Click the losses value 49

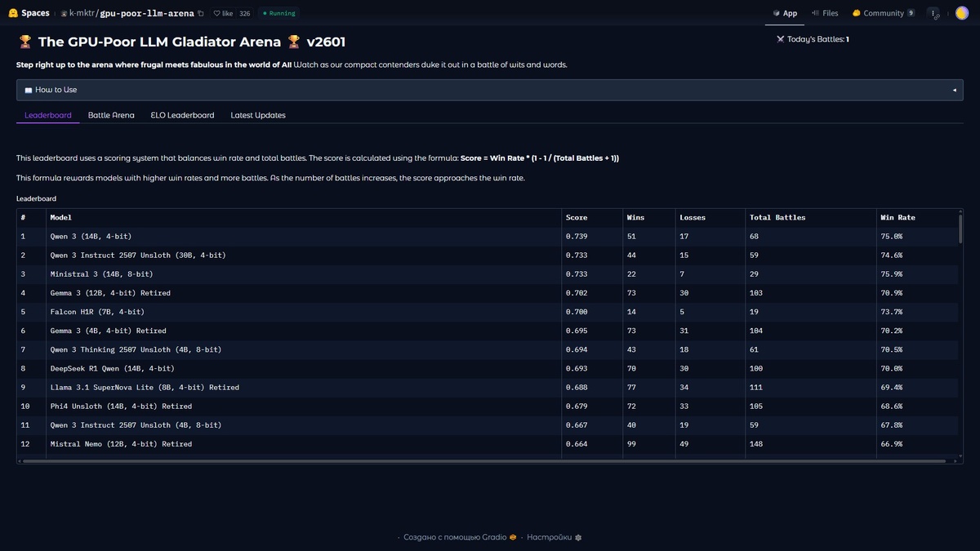coord(710,444)
